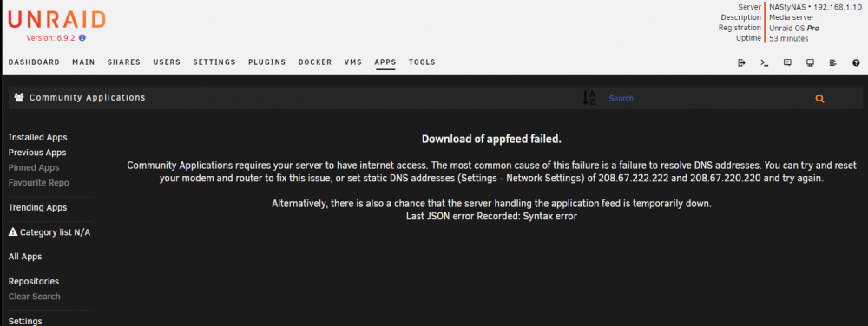Switch to the Users tab

tap(167, 62)
